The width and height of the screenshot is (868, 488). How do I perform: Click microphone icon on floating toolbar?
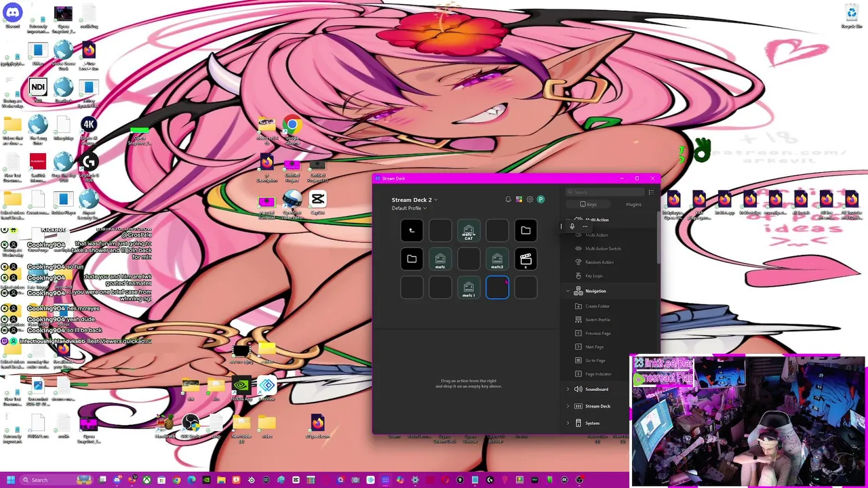572,226
